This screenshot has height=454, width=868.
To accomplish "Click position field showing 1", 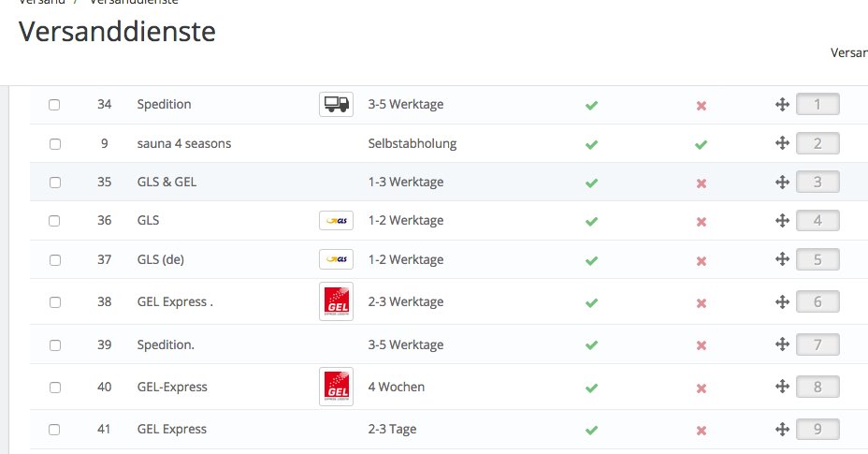I will click(817, 104).
